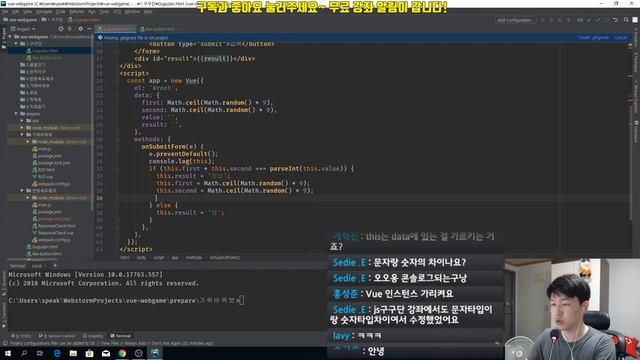640x360 pixels.
Task: Click the Cancel link in the notification bar
Action: 620,38
